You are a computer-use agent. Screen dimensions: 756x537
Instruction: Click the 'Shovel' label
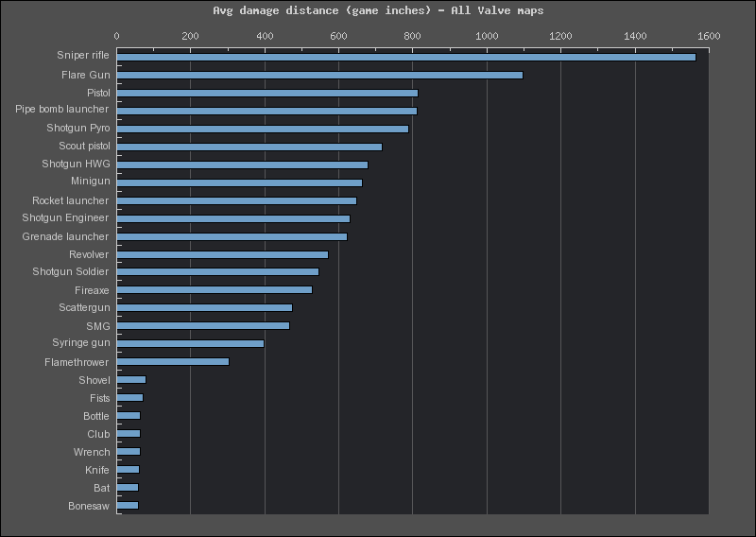pos(94,380)
